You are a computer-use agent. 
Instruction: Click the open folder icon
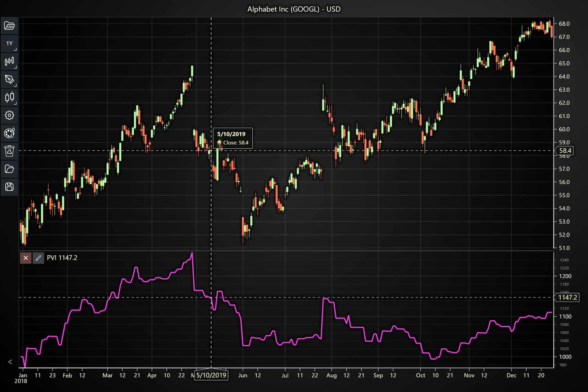(x=9, y=169)
